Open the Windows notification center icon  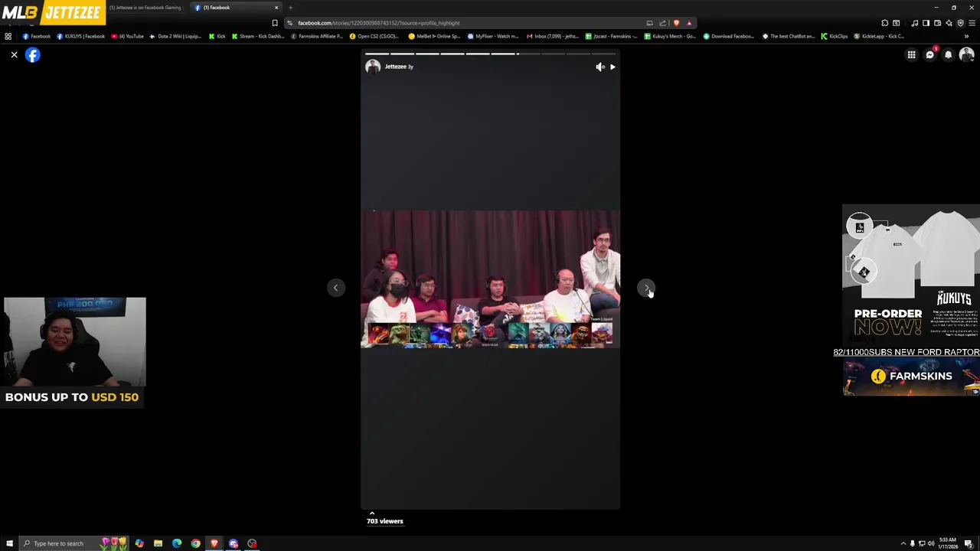click(x=969, y=543)
